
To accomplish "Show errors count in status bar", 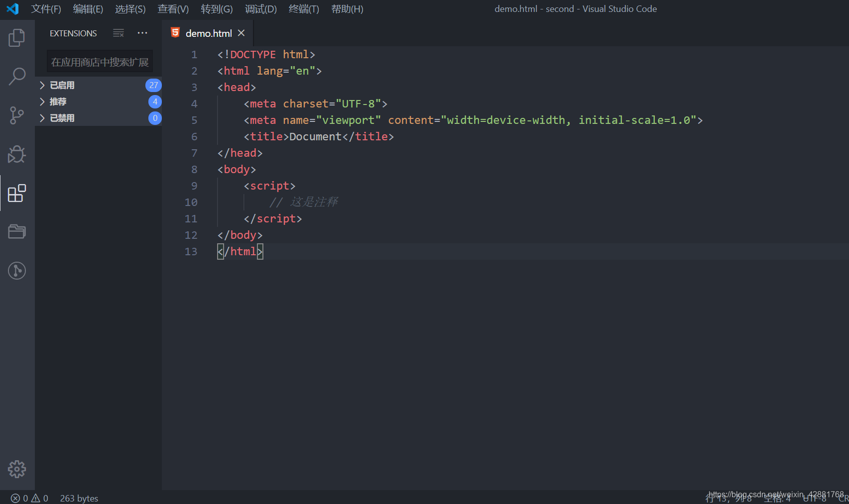I will click(19, 498).
